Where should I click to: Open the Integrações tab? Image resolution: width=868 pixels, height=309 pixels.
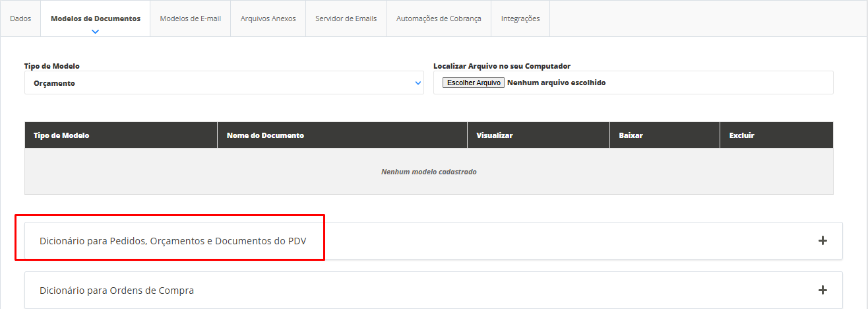520,18
